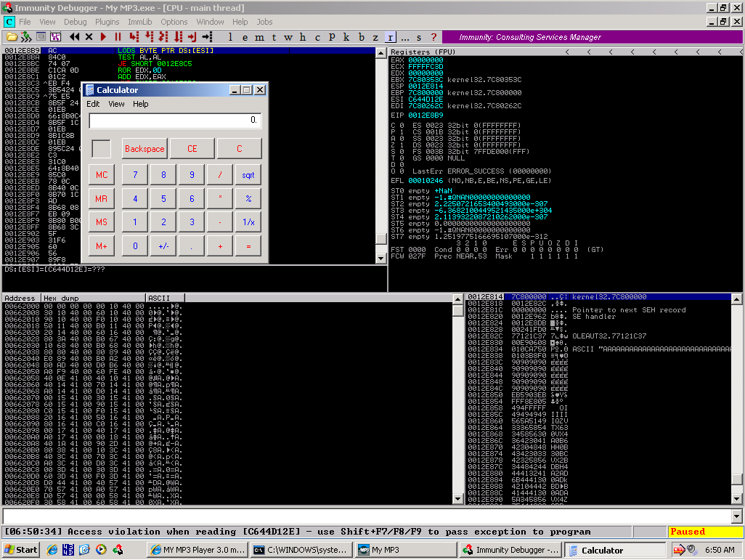This screenshot has height=560, width=745.
Task: Run the program with the red play icon
Action: coord(104,37)
